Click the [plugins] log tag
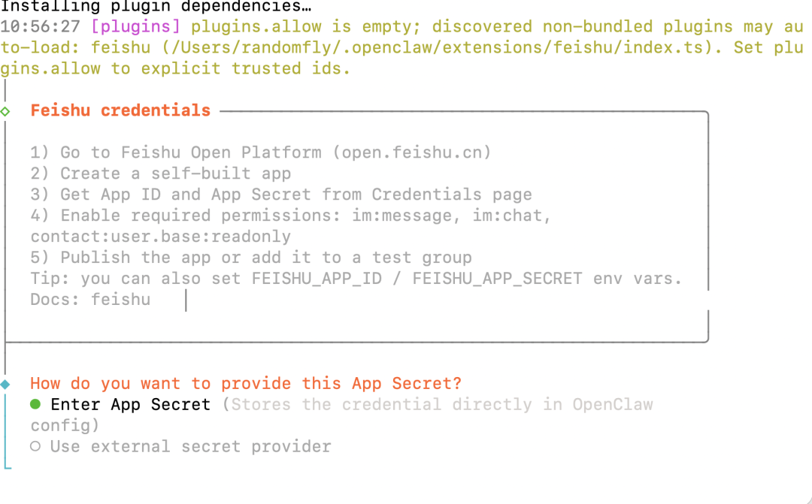 click(135, 27)
